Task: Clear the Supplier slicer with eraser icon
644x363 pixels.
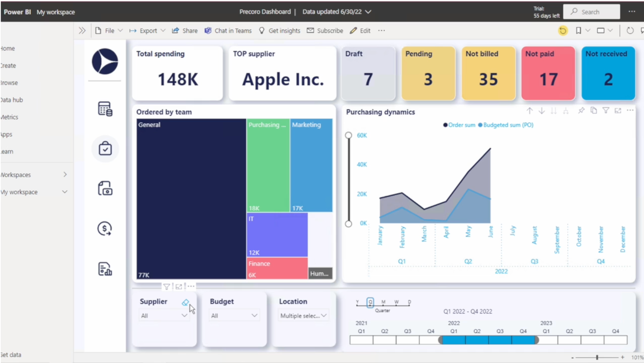Action: pyautogui.click(x=185, y=302)
